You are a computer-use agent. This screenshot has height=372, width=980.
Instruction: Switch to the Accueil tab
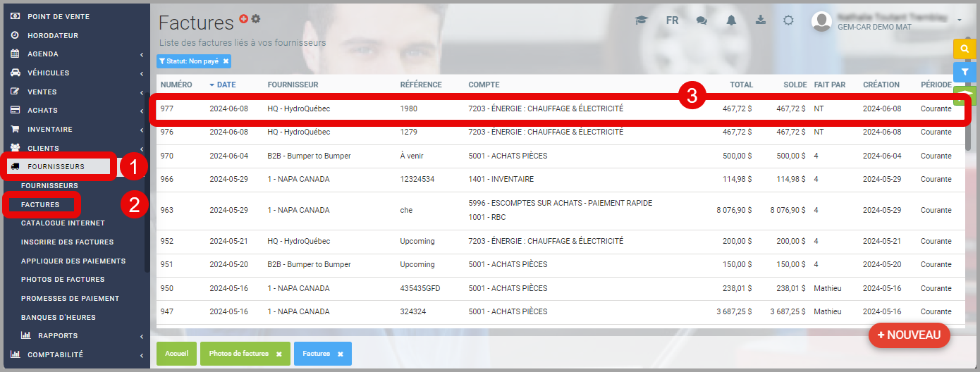(176, 354)
